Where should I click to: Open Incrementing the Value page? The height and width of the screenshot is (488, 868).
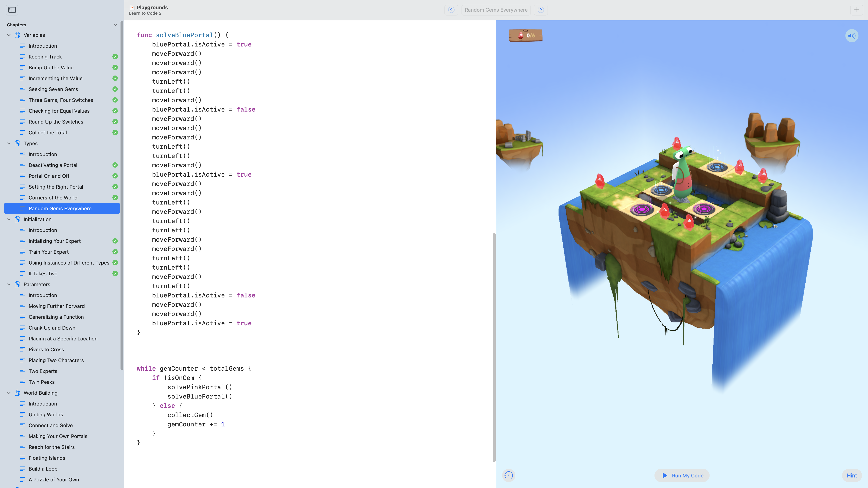coord(62,78)
